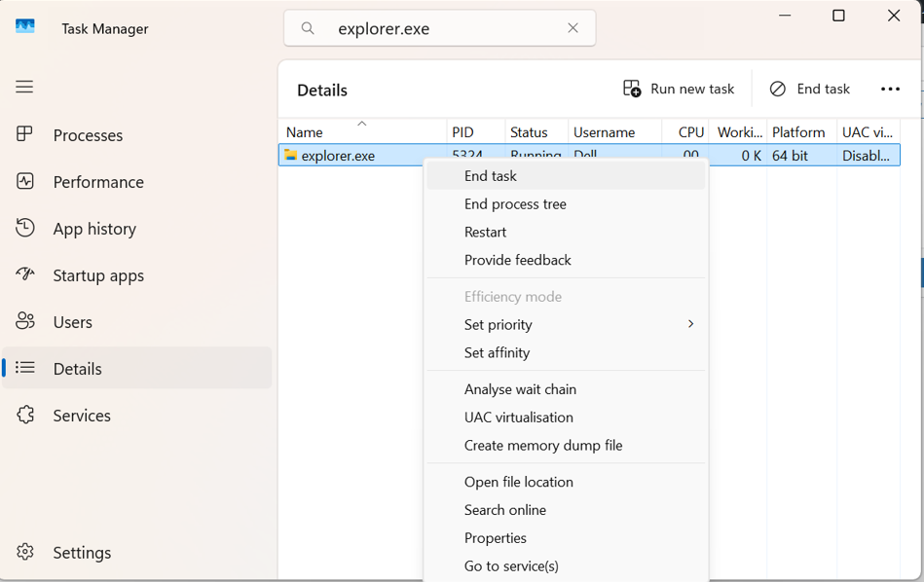This screenshot has width=924, height=582.
Task: Click the Services puzzle icon
Action: click(x=24, y=415)
